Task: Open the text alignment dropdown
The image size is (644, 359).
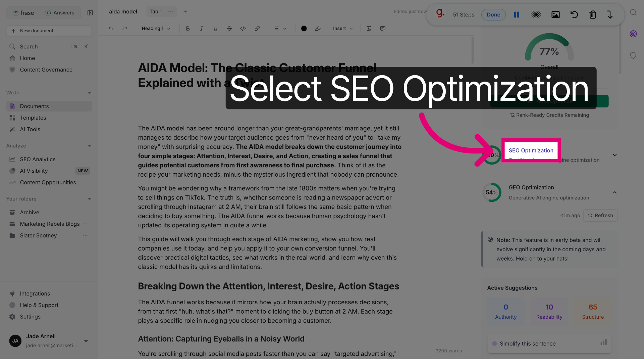Action: 280,29
